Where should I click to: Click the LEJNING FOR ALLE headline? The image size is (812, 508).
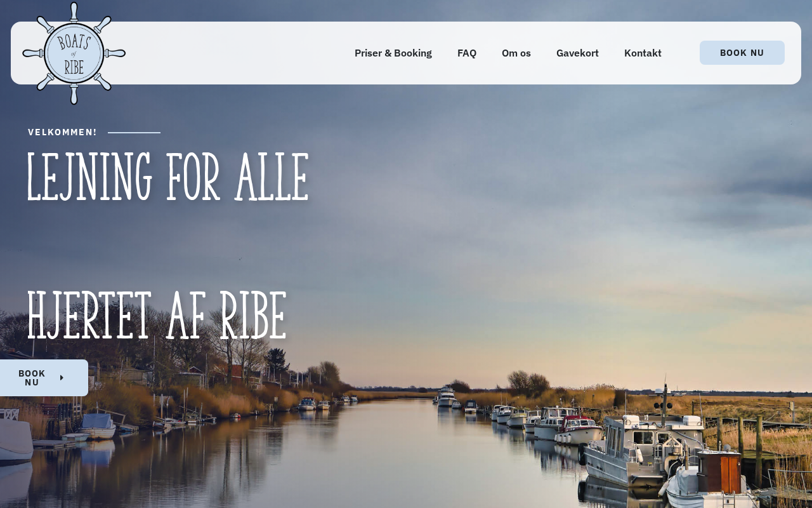coord(167,178)
